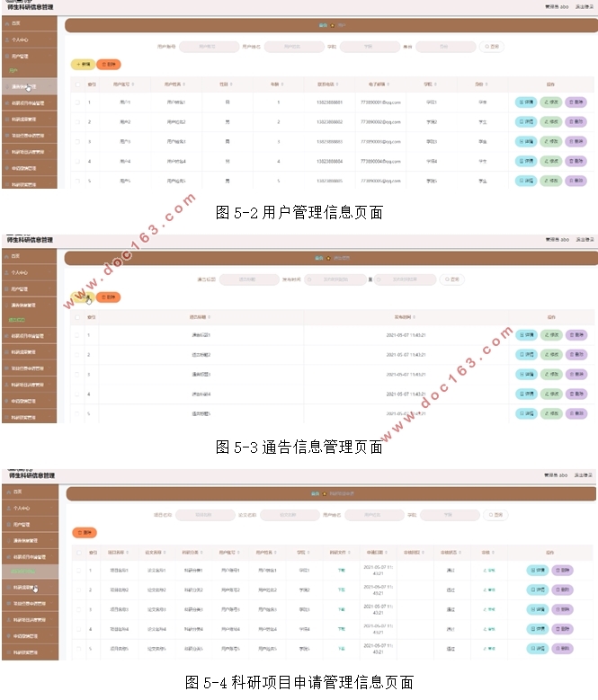Focus 学院 search field in Figure 5-2
This screenshot has height=700, width=598.
pos(370,47)
